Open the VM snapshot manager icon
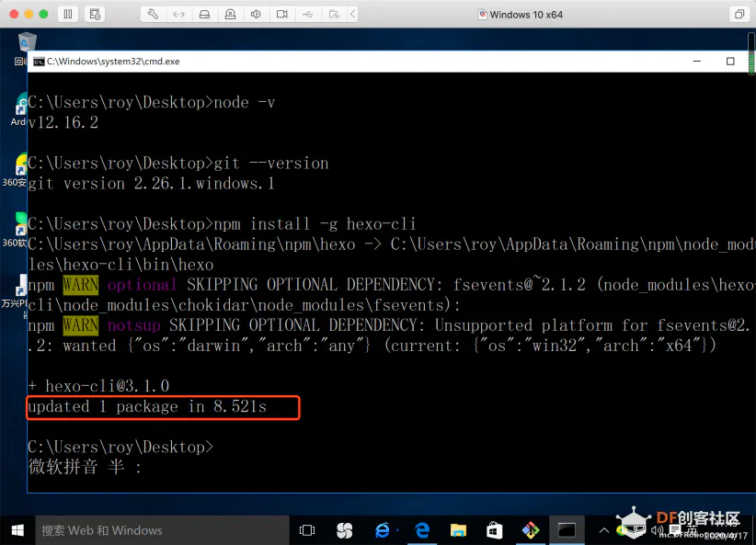This screenshot has height=545, width=756. point(95,14)
